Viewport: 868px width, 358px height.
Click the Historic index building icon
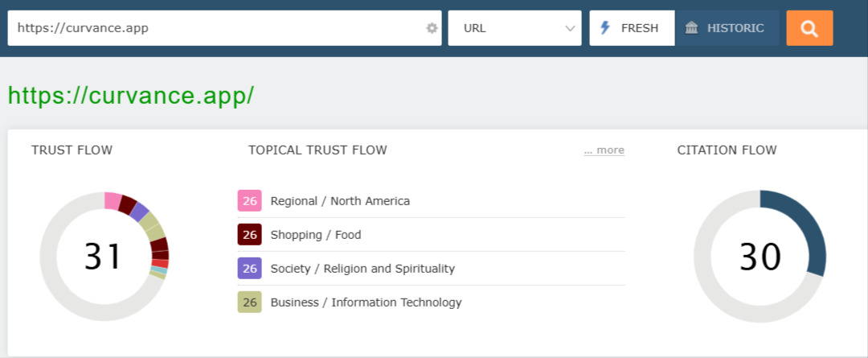coord(691,28)
